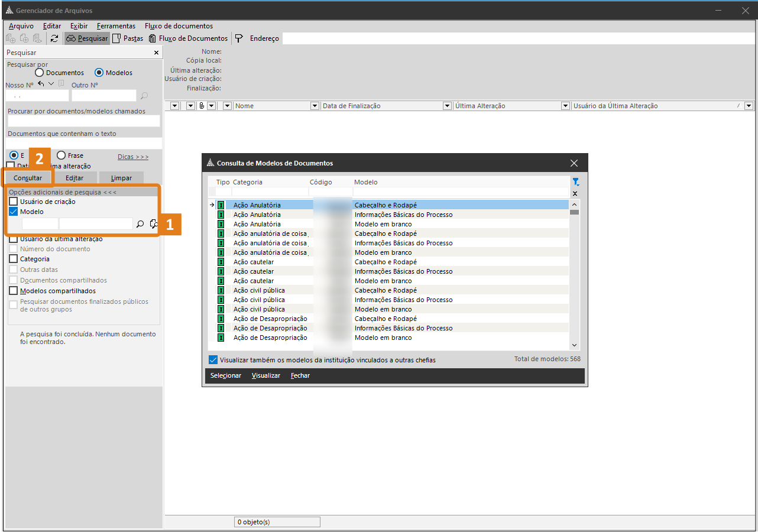
Task: Check the Modelos compartilhados option
Action: (13, 291)
